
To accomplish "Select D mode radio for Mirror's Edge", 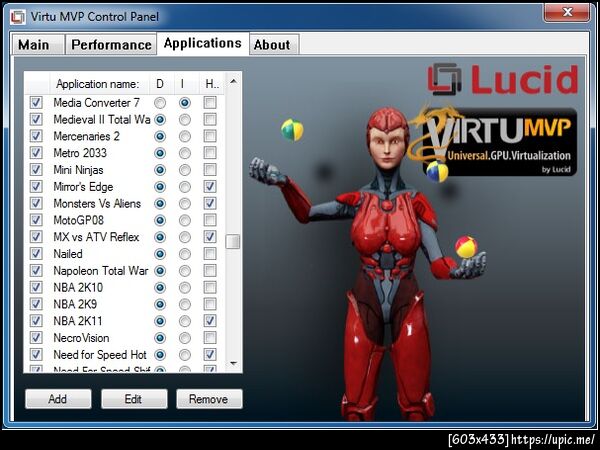I will pos(160,187).
